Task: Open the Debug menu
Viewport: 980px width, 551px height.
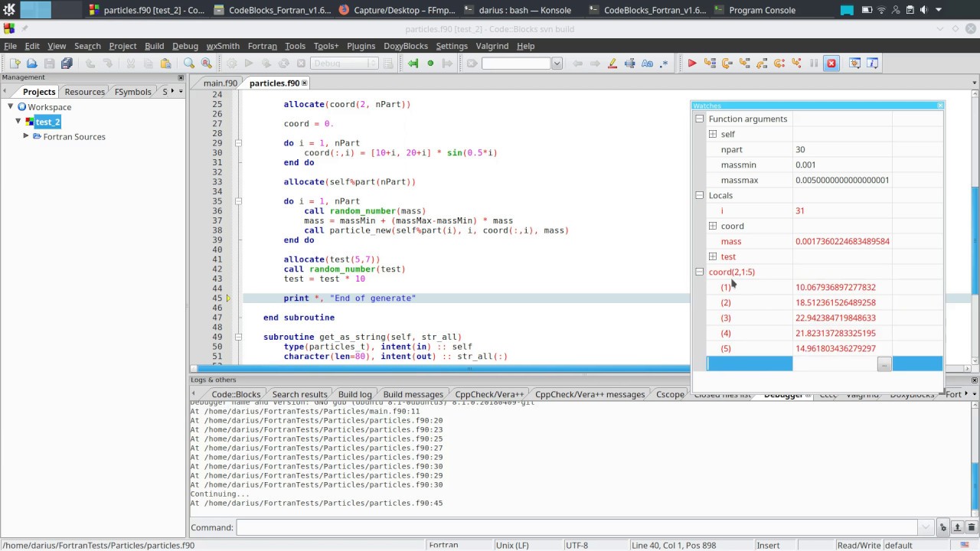Action: [x=185, y=46]
